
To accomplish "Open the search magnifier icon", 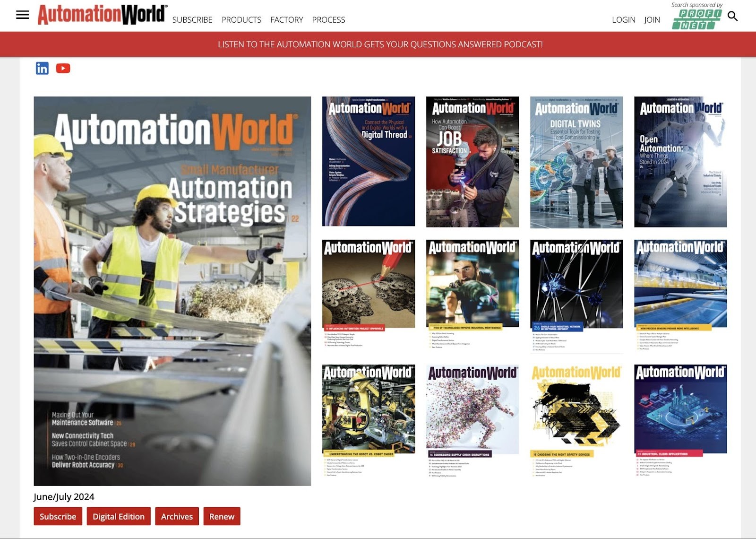I will click(x=732, y=16).
